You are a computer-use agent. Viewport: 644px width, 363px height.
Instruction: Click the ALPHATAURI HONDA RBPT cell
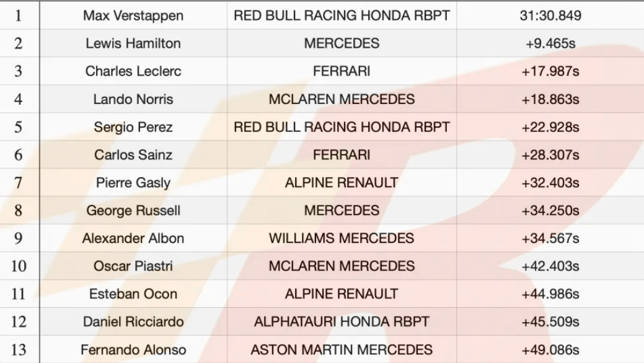tap(342, 321)
